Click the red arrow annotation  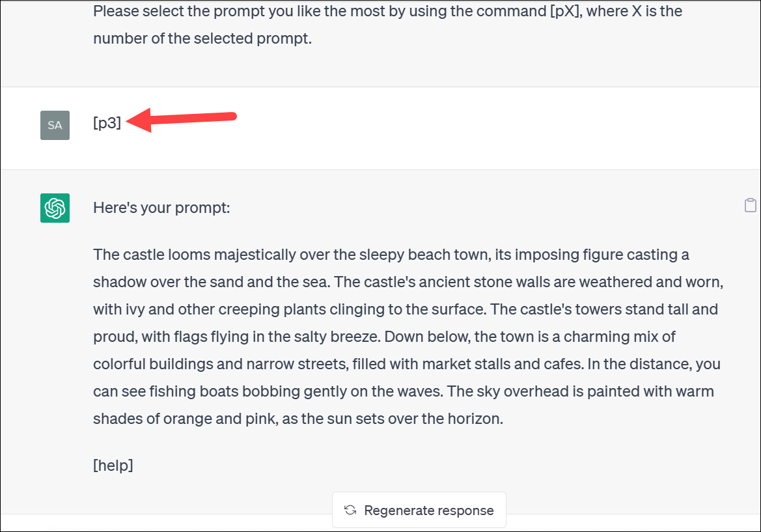coord(181,119)
